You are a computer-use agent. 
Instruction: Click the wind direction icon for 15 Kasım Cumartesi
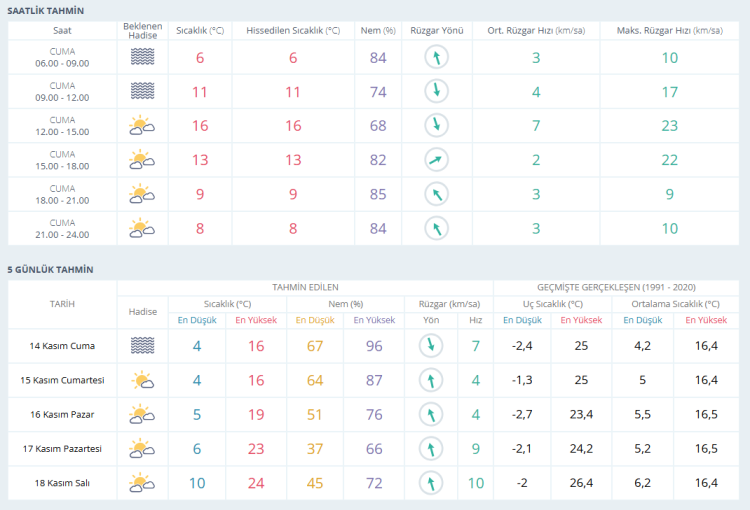pos(431,380)
